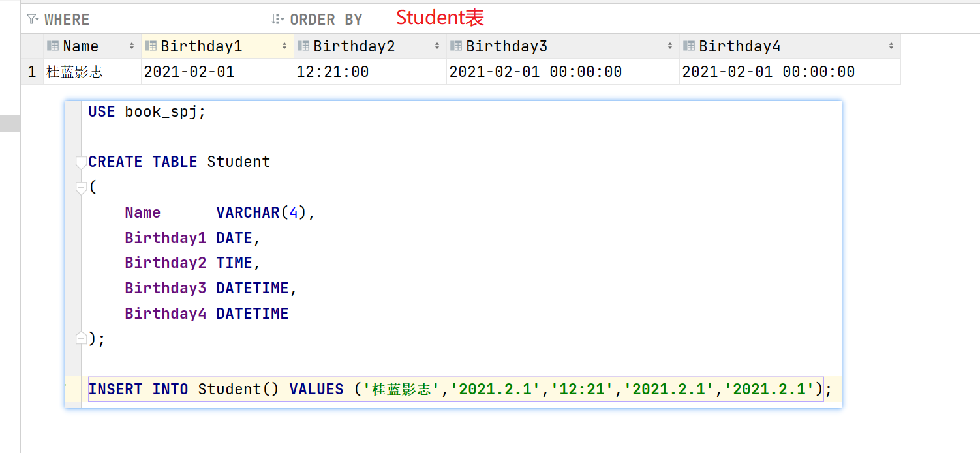Click the 'USE book_spj;' code line
This screenshot has height=453, width=980.
[147, 111]
